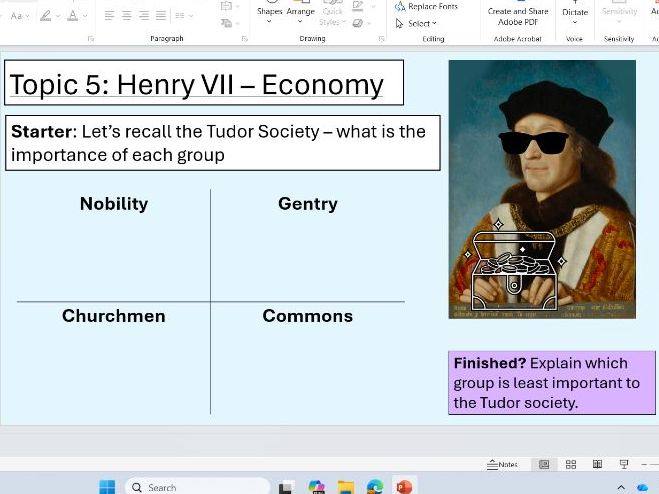Open Quick Styles gallery

coord(332,13)
